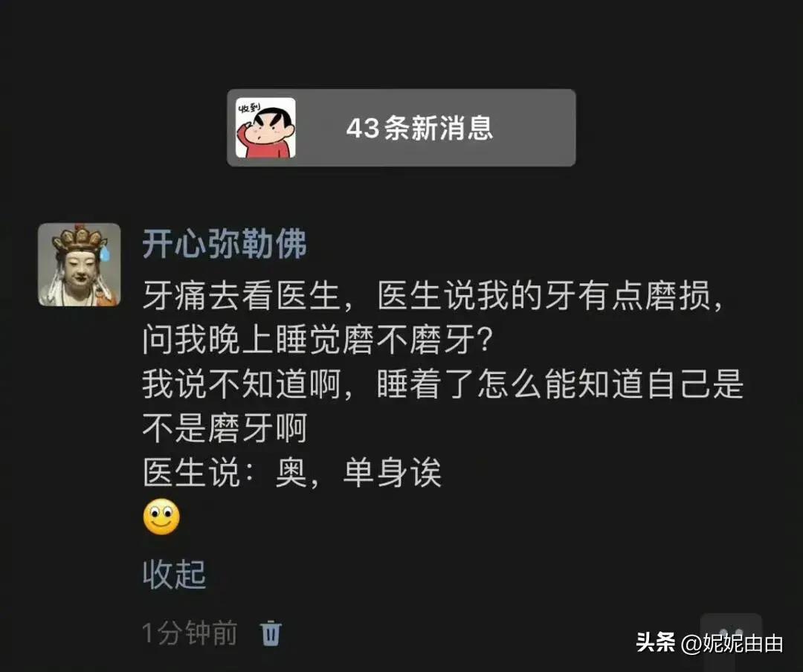Open the 43条新消息 notification banner
Image resolution: width=803 pixels, height=672 pixels.
click(401, 128)
